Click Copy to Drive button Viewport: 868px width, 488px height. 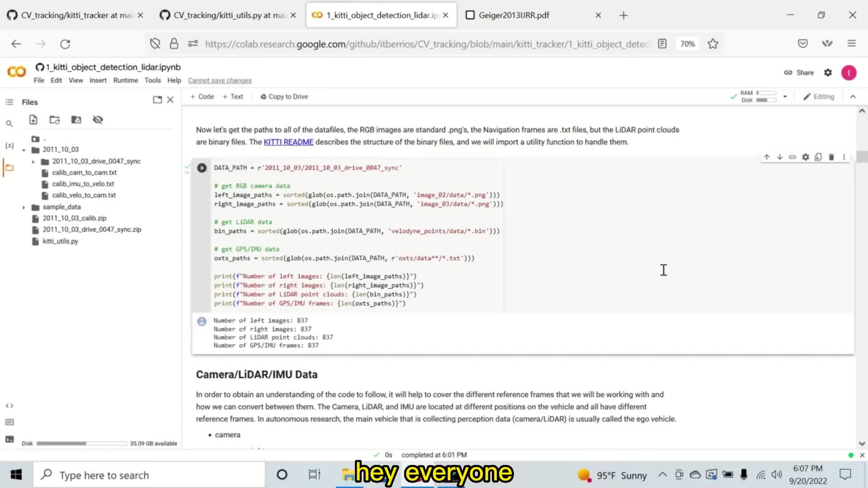[x=284, y=97]
